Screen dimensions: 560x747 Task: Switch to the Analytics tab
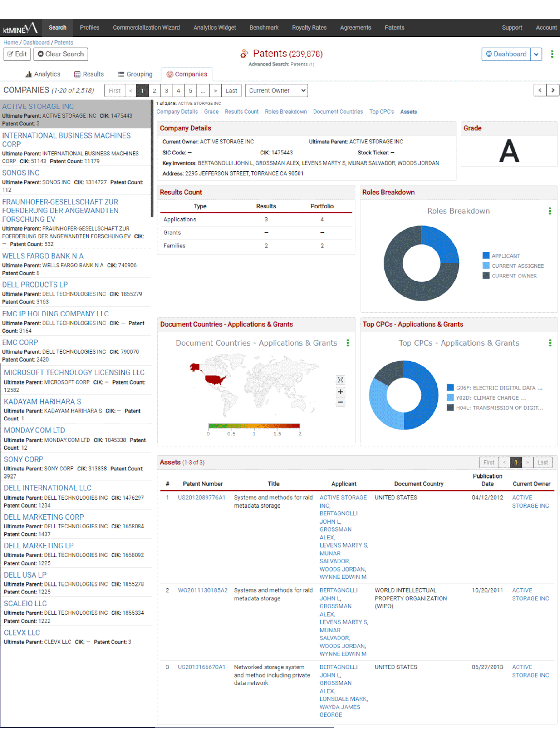(x=43, y=74)
